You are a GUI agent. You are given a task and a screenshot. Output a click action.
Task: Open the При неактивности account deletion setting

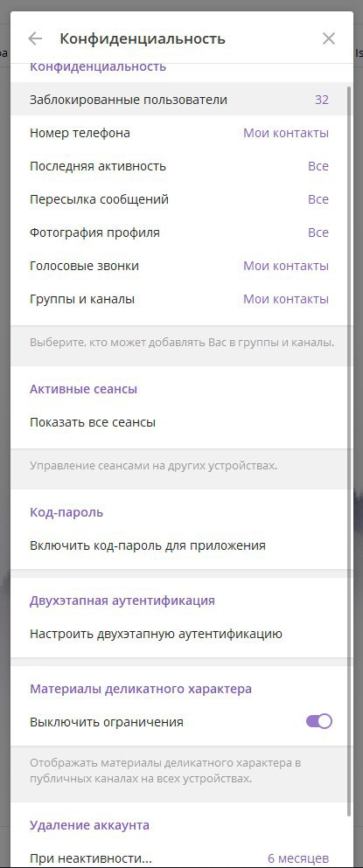181,858
